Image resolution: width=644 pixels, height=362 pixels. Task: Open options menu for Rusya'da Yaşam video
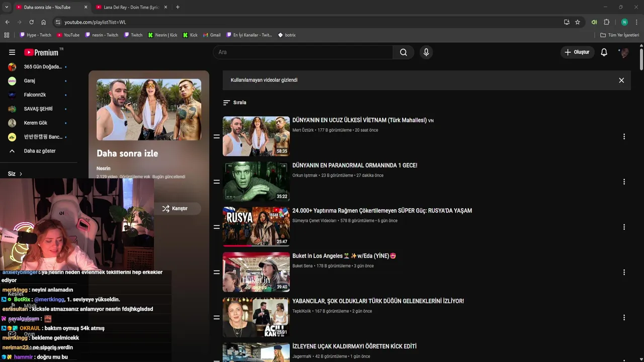[x=624, y=227]
